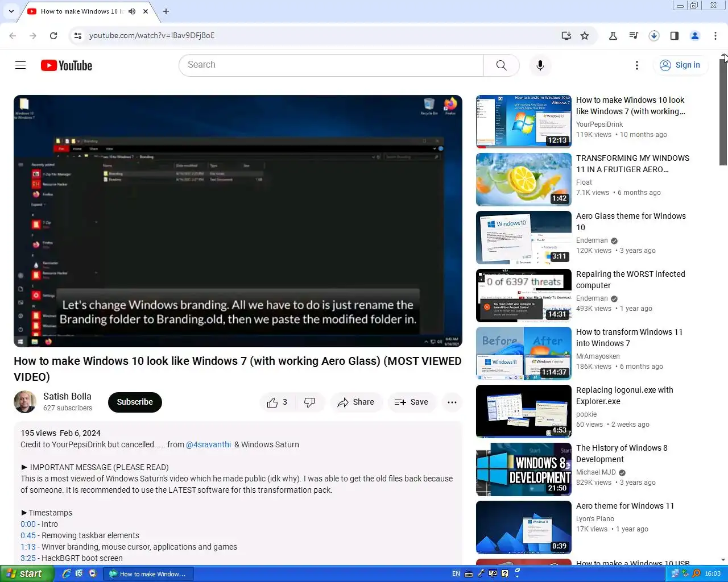Click scrollbar down arrow
The width and height of the screenshot is (728, 582).
pyautogui.click(x=723, y=560)
